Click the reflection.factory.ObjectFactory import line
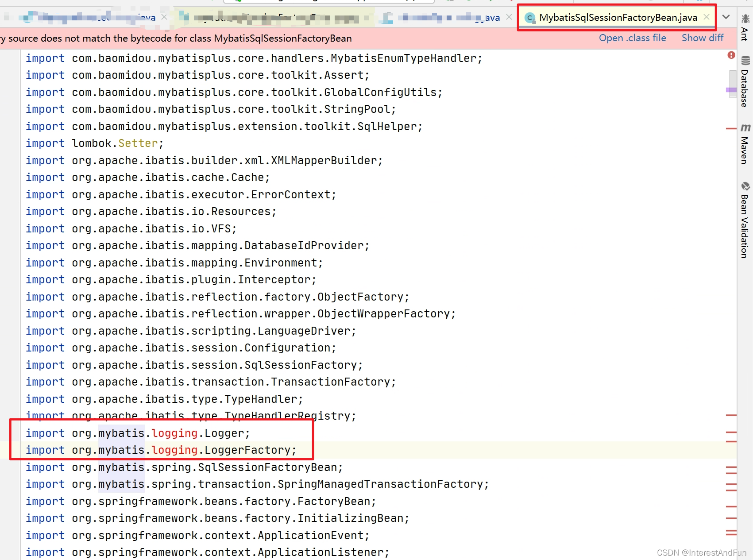This screenshot has width=753, height=560. (x=217, y=297)
